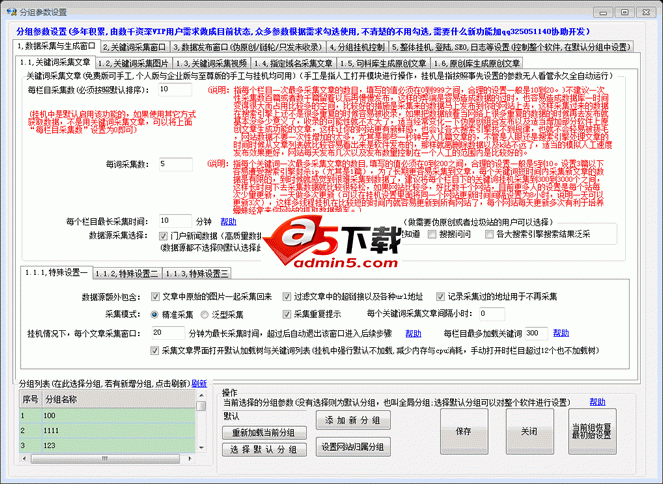Screen dimensions: 663x484
Task: Open 1.1.2,特殊设置二 tab
Action: [127, 273]
